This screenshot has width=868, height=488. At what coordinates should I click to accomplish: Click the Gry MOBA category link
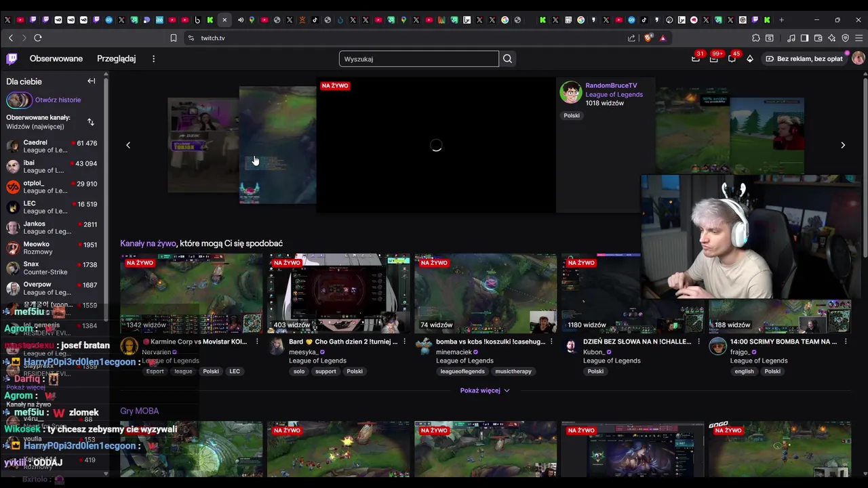coord(140,411)
